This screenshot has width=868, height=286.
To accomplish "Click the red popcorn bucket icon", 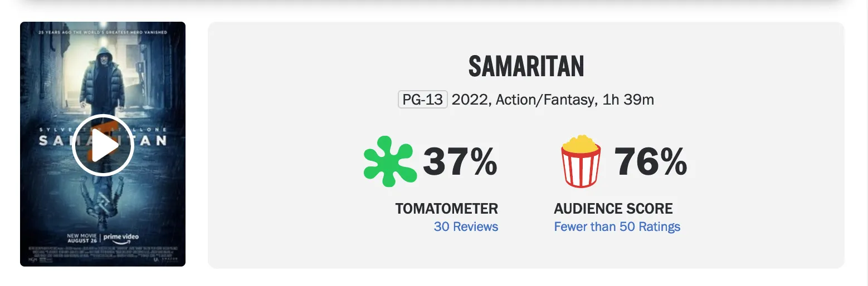I will click(581, 161).
